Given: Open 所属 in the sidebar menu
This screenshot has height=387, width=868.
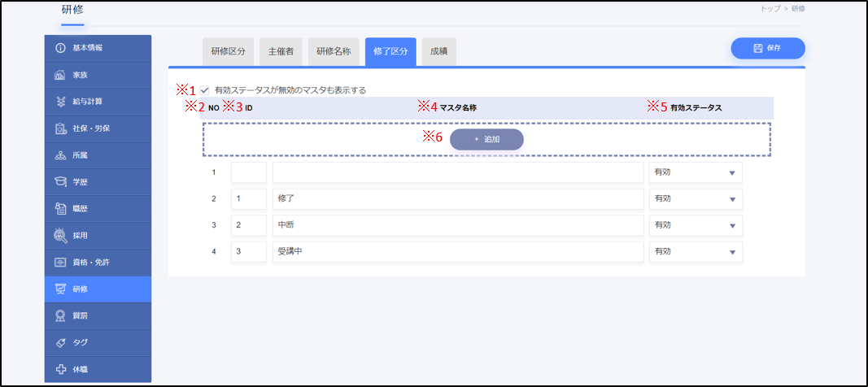Looking at the screenshot, I should [x=98, y=156].
